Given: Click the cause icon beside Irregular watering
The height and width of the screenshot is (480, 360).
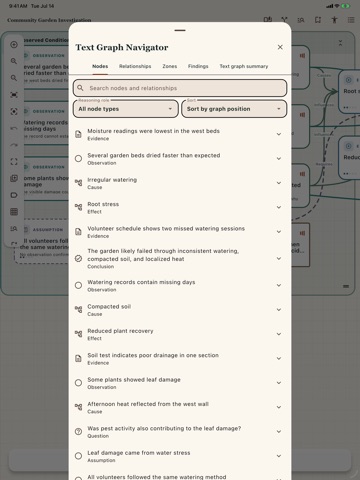Looking at the screenshot, I should pos(78,183).
